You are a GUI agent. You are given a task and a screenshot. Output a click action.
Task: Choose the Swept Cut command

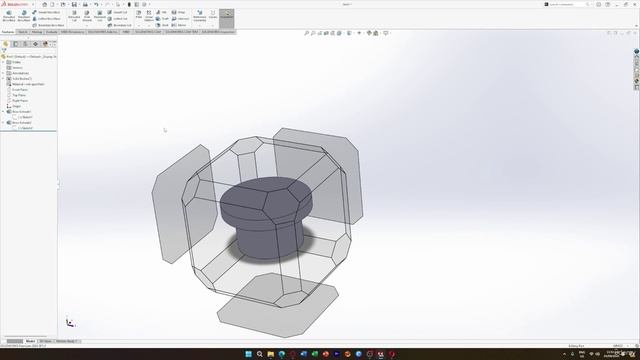(118, 12)
